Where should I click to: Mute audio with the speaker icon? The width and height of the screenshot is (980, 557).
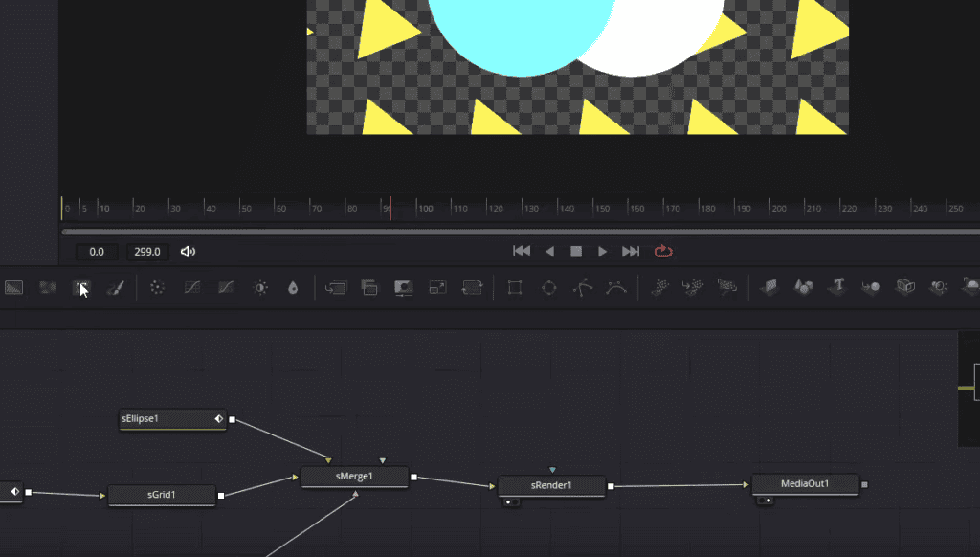(x=188, y=252)
